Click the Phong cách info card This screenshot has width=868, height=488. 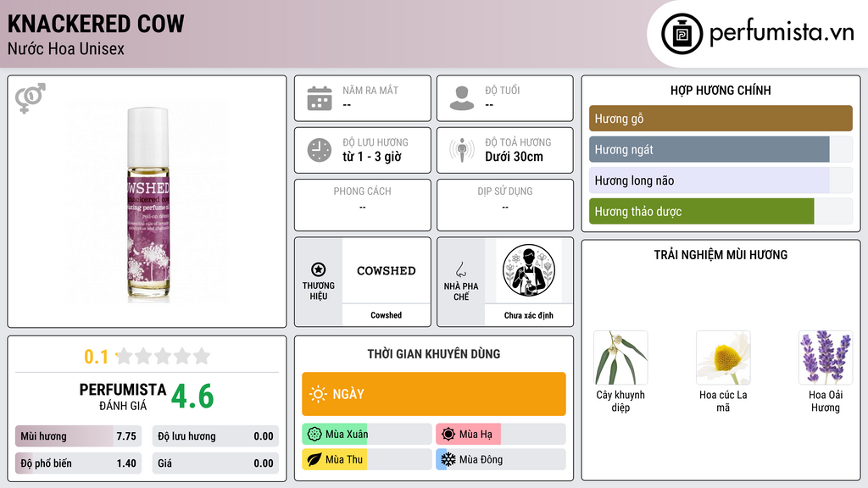[x=363, y=205]
